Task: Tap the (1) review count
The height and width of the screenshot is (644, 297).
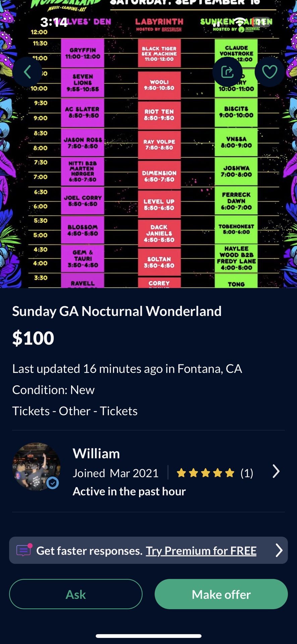Action: (x=246, y=473)
